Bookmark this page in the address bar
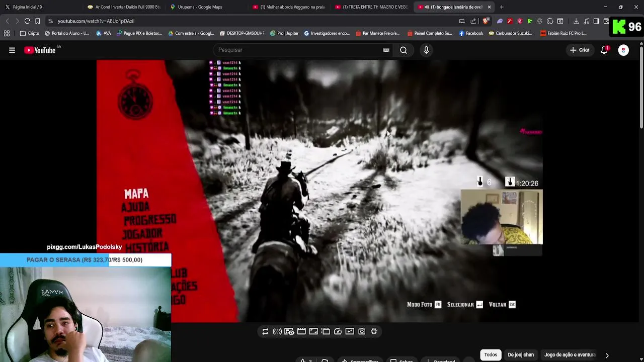The width and height of the screenshot is (644, 362). tap(37, 21)
